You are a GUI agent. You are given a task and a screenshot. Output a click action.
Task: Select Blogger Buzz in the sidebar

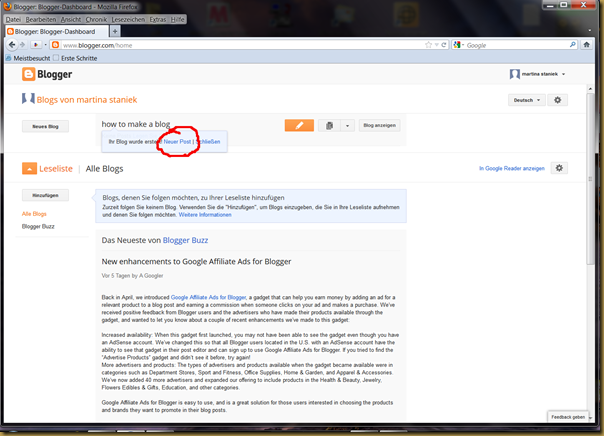click(38, 226)
